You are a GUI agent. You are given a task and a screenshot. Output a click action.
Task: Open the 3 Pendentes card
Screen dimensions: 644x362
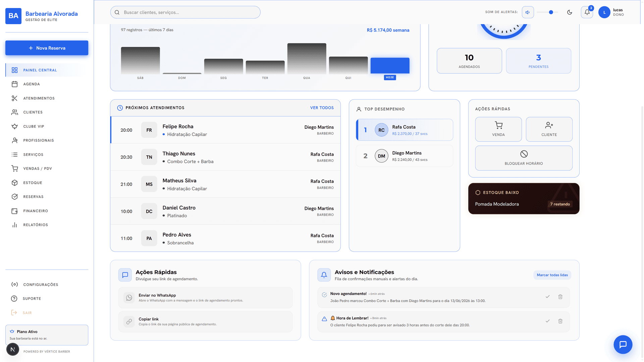coord(538,61)
